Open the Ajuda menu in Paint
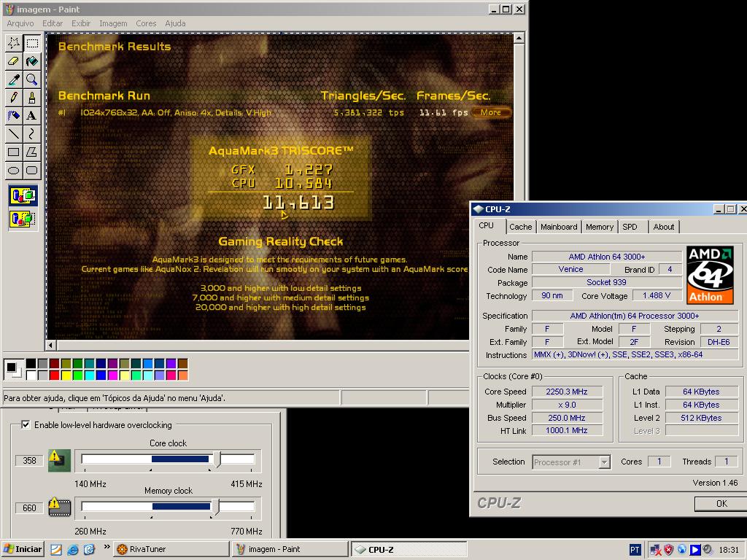The height and width of the screenshot is (560, 747). coord(175,23)
